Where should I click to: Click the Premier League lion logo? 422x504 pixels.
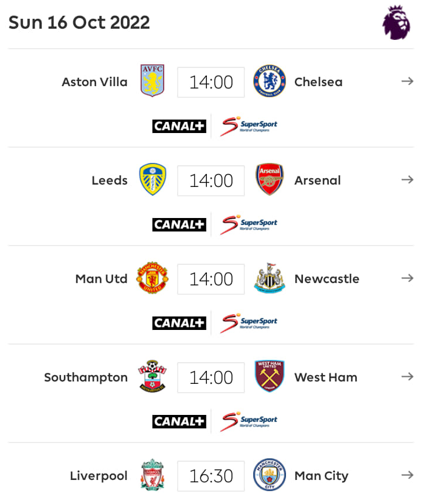(x=397, y=23)
